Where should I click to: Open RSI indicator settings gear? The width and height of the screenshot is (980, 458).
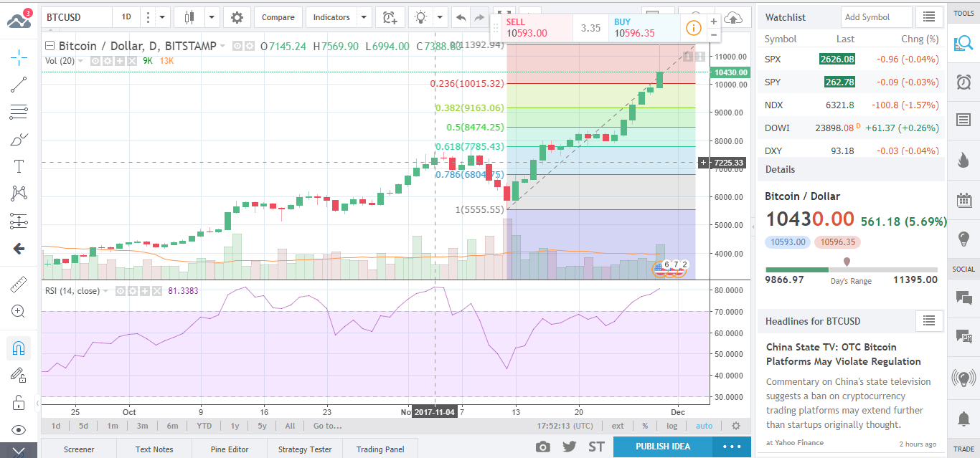(x=133, y=291)
